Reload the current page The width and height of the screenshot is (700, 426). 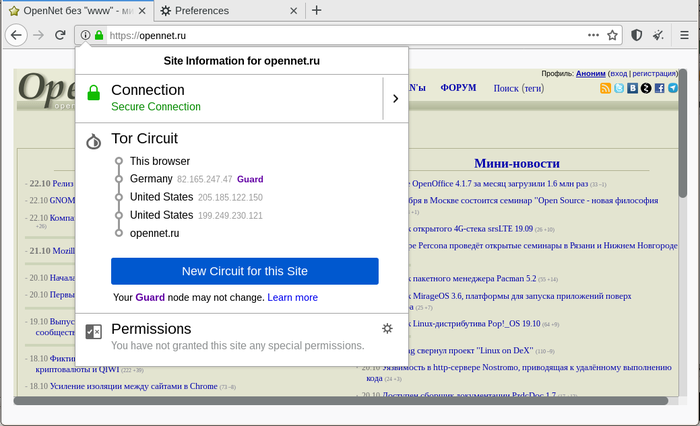(x=62, y=35)
